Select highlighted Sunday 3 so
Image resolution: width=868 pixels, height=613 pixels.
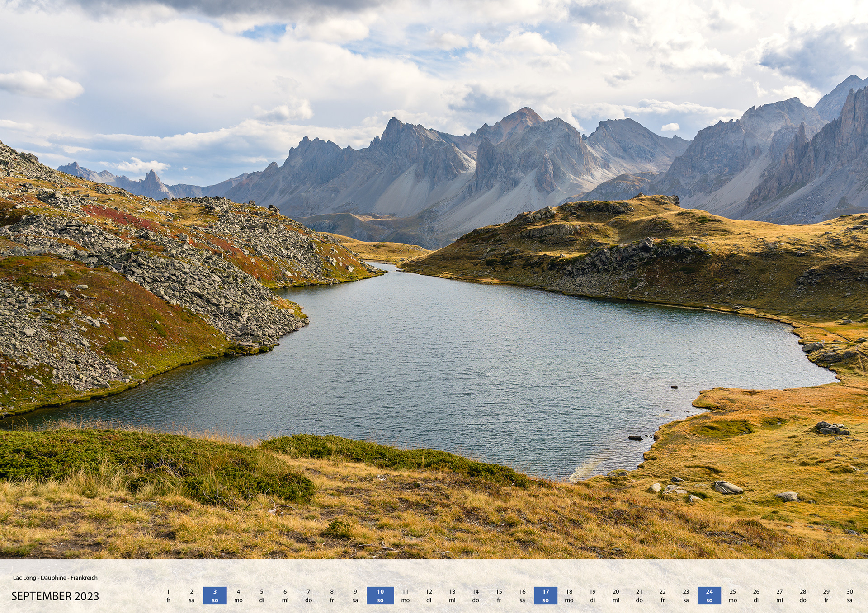click(x=215, y=595)
